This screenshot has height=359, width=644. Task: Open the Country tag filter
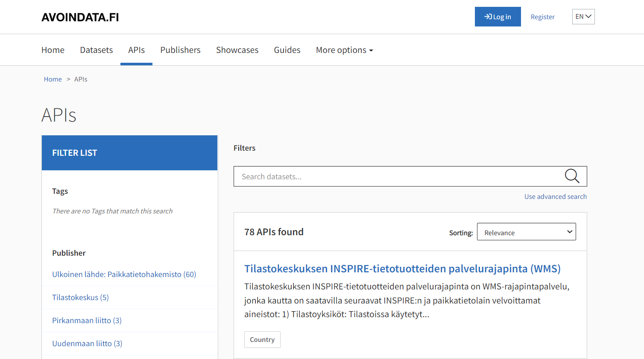click(262, 339)
